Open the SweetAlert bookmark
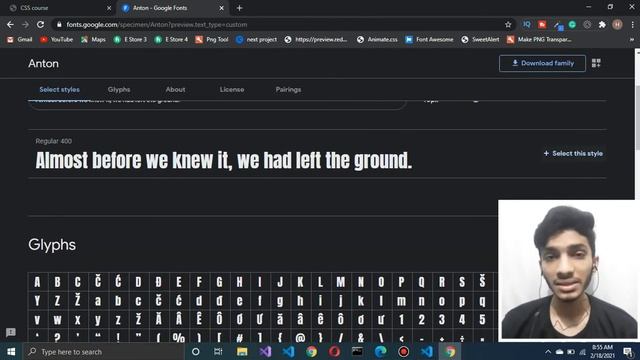Viewport: 640px width, 360px height. (480, 40)
